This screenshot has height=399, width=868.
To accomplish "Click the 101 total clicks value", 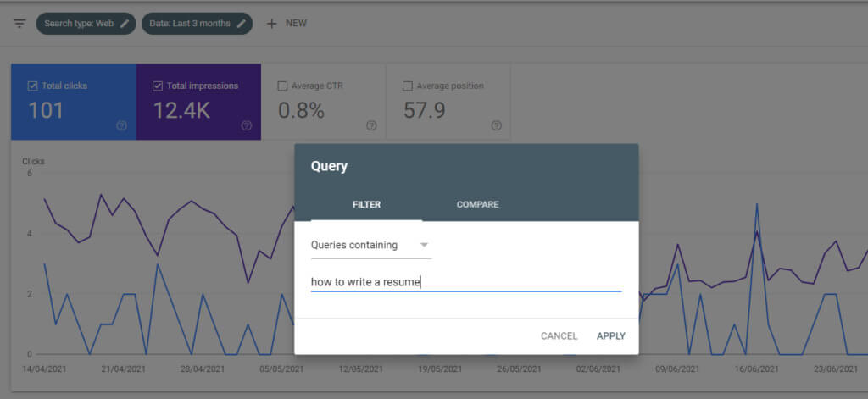I will (x=46, y=111).
